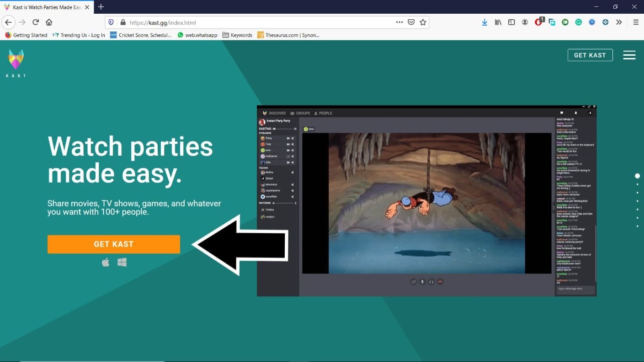Click the red extension with badge 1
The height and width of the screenshot is (362, 644).
coord(539,21)
